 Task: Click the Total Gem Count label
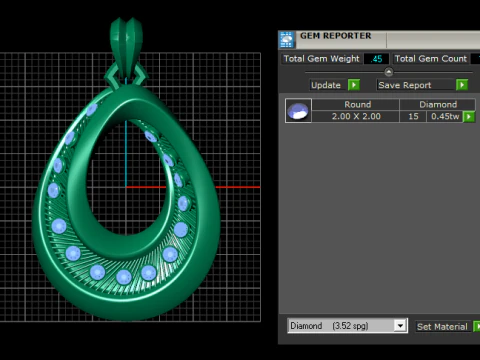431,59
